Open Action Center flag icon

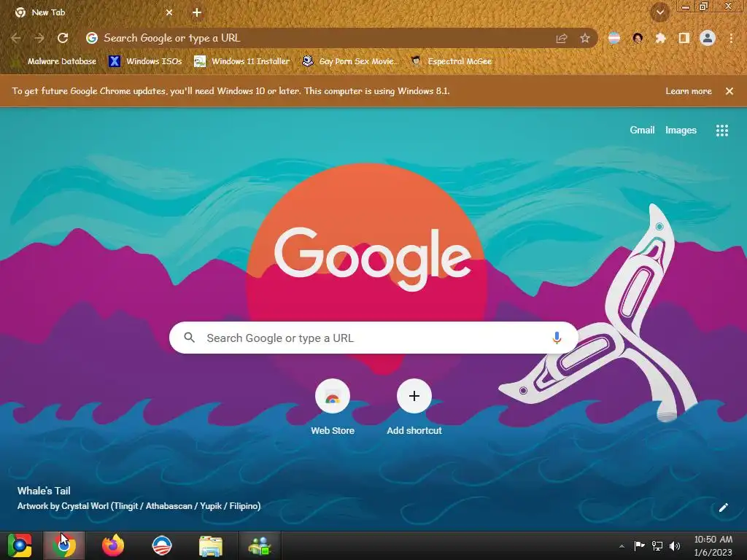click(639, 545)
